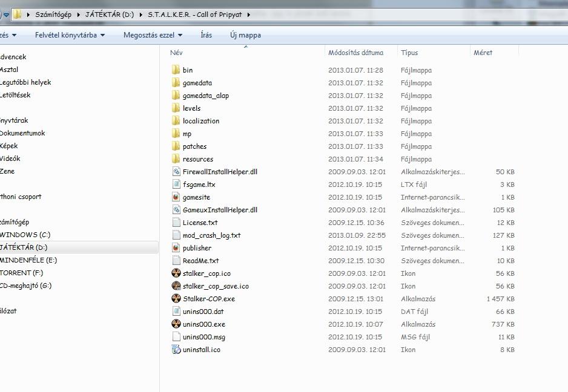Click the gamesite shortcut icon
The height and width of the screenshot is (392, 568).
pos(176,197)
